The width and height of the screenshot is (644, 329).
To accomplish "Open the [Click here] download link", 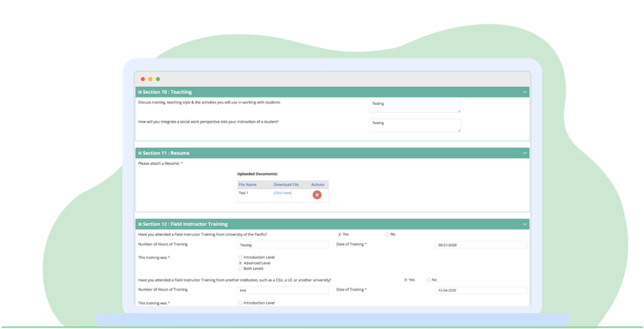I will (283, 193).
